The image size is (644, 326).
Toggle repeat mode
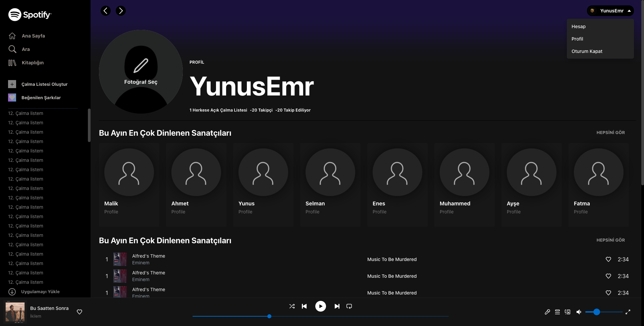click(x=349, y=306)
